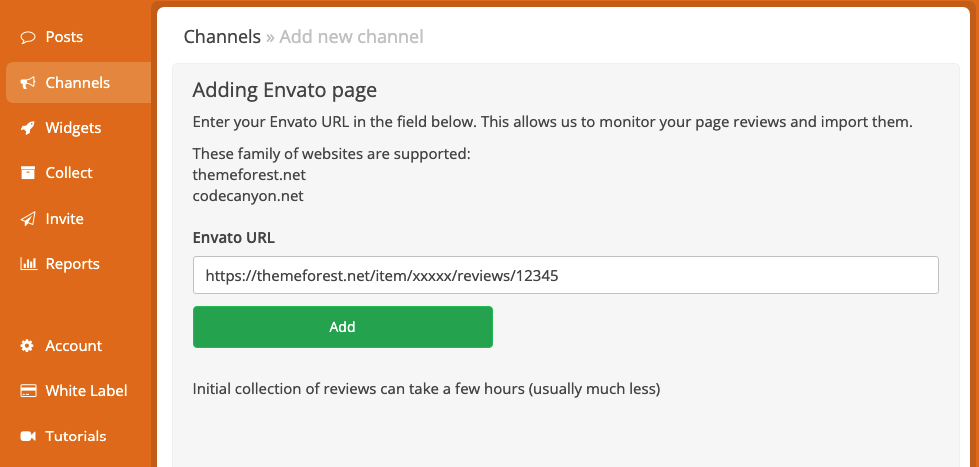Screen dimensions: 979x467
Task: Click the credit card icon beside White Label
Action: pos(27,391)
